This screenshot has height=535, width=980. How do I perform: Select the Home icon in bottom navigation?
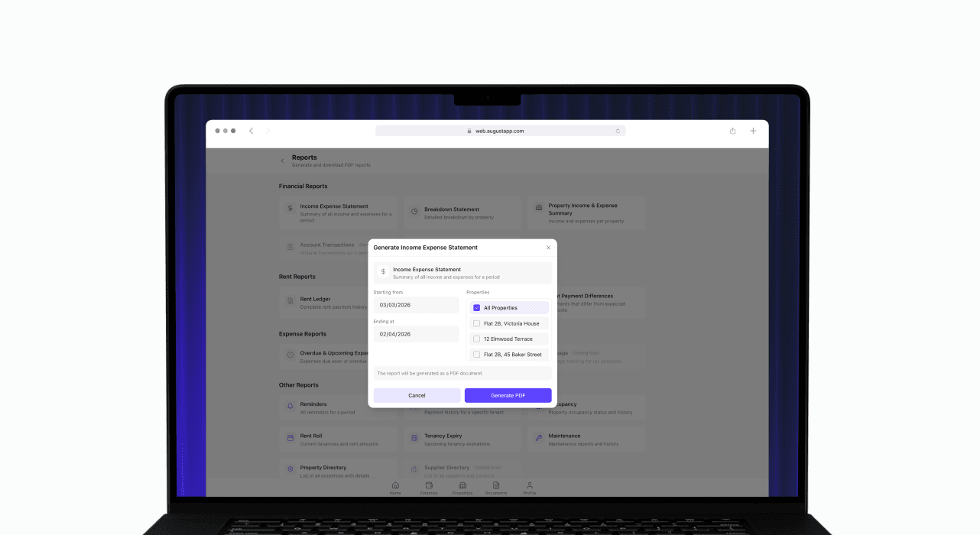click(x=395, y=485)
